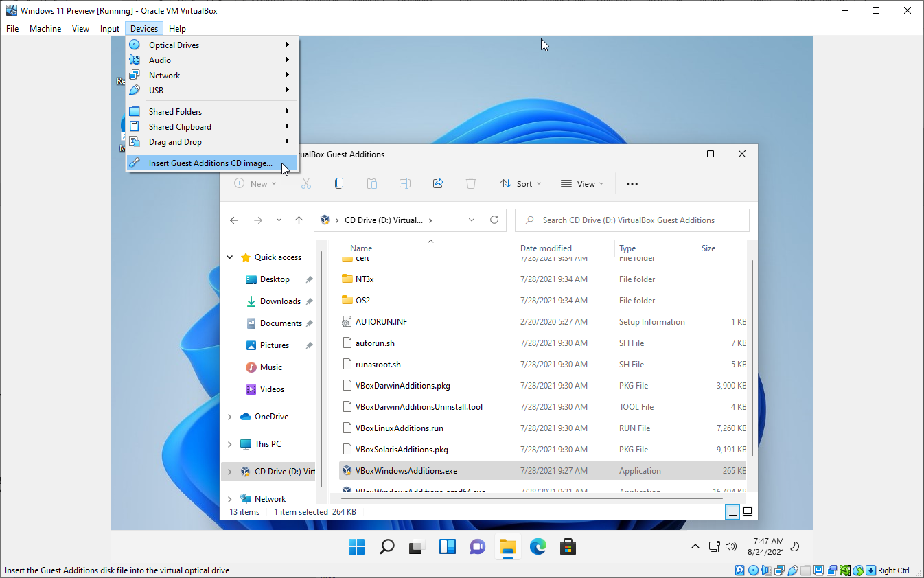This screenshot has height=578, width=924.
Task: Open Task View icon on guest taskbar
Action: (417, 546)
